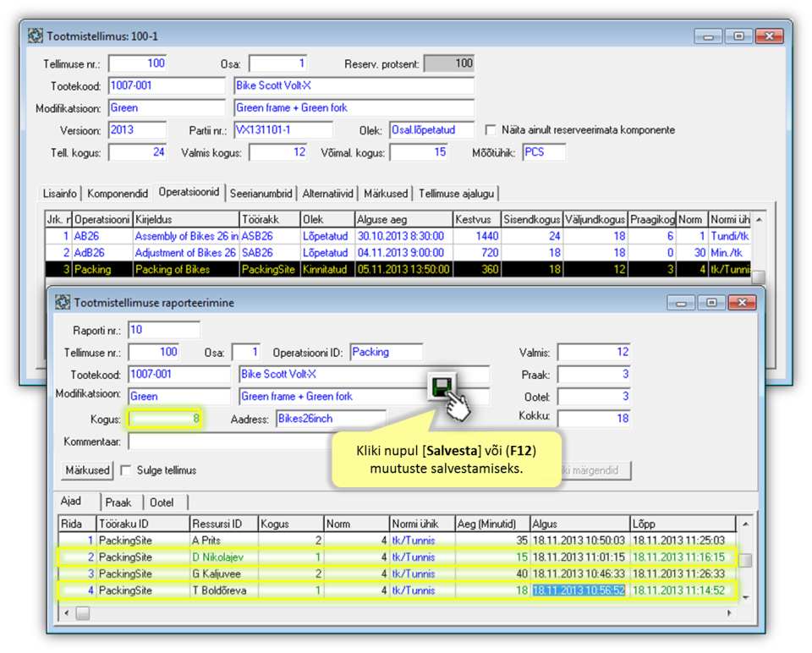Click Tootekood field in order window
Screen dimensions: 812x653
coord(167,85)
